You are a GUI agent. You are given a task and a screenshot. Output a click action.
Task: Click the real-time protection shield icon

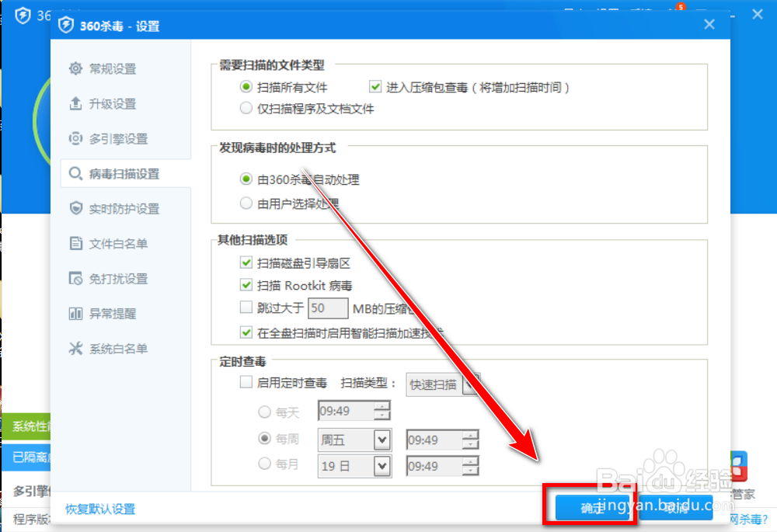[x=75, y=209]
